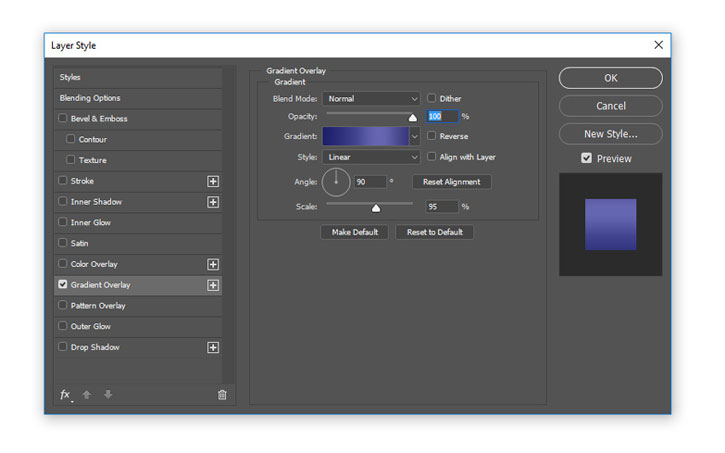Viewport: 725px width, 453px height.
Task: Move effect down with the down arrow
Action: point(108,394)
